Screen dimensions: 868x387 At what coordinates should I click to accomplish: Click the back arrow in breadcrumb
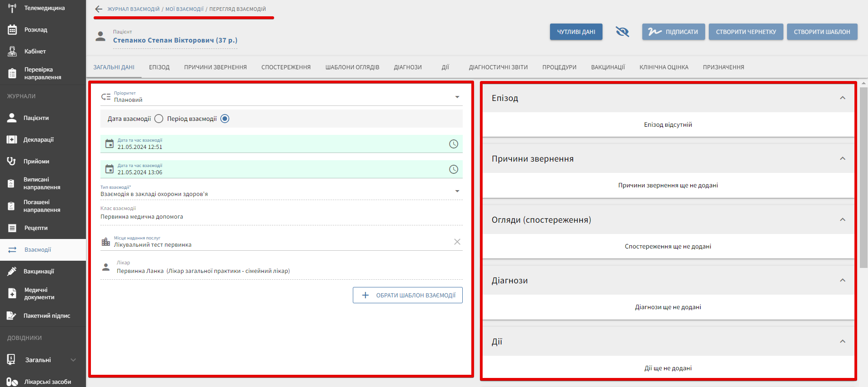coord(99,9)
